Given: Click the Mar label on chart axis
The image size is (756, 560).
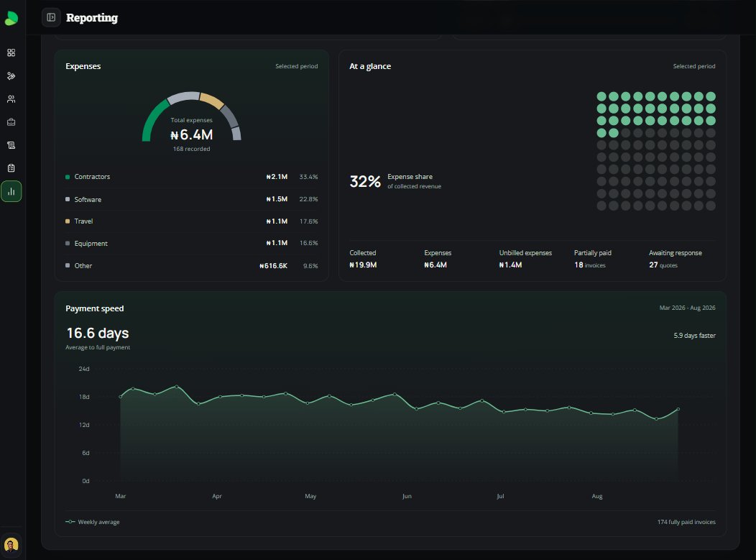Looking at the screenshot, I should point(121,496).
